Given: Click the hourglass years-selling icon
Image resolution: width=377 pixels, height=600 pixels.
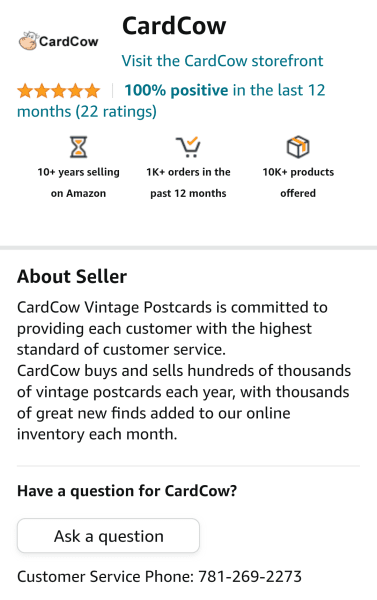Looking at the screenshot, I should (x=78, y=147).
